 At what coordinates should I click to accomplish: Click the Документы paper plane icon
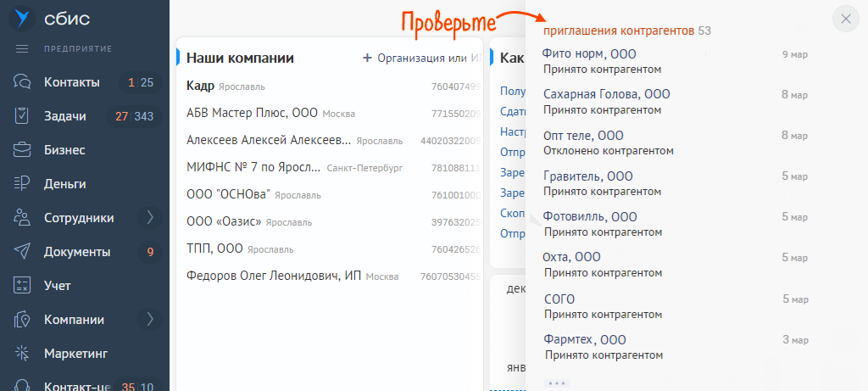pyautogui.click(x=23, y=252)
